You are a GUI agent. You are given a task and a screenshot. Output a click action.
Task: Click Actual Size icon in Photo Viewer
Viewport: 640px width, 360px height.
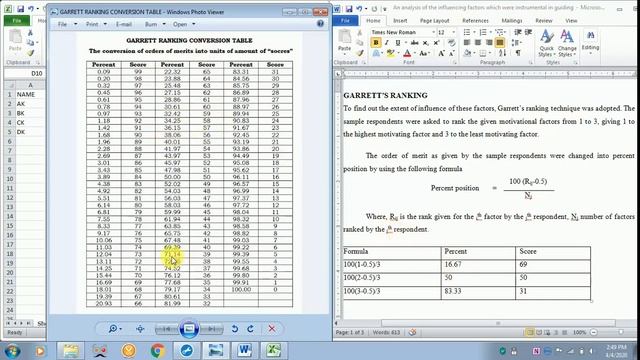[140, 329]
